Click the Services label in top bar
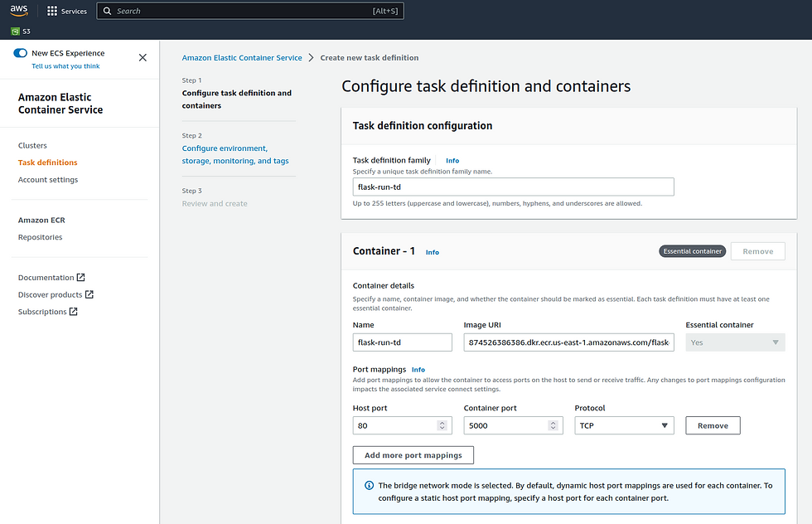 [x=74, y=12]
